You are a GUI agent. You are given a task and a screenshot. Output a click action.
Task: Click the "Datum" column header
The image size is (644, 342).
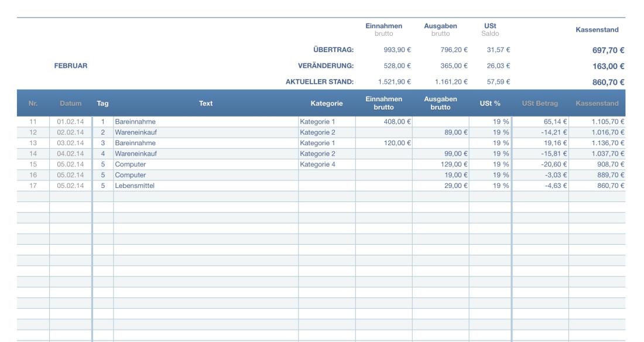tap(70, 103)
